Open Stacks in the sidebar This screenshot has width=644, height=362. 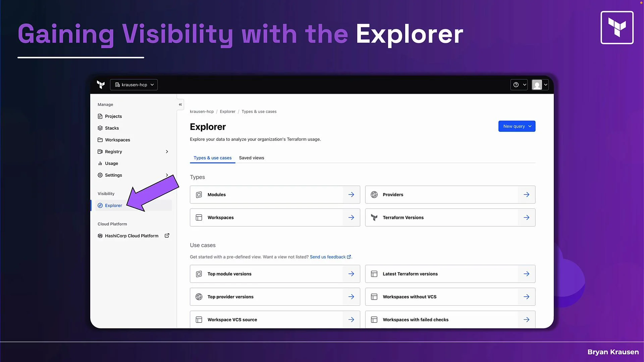click(x=112, y=128)
